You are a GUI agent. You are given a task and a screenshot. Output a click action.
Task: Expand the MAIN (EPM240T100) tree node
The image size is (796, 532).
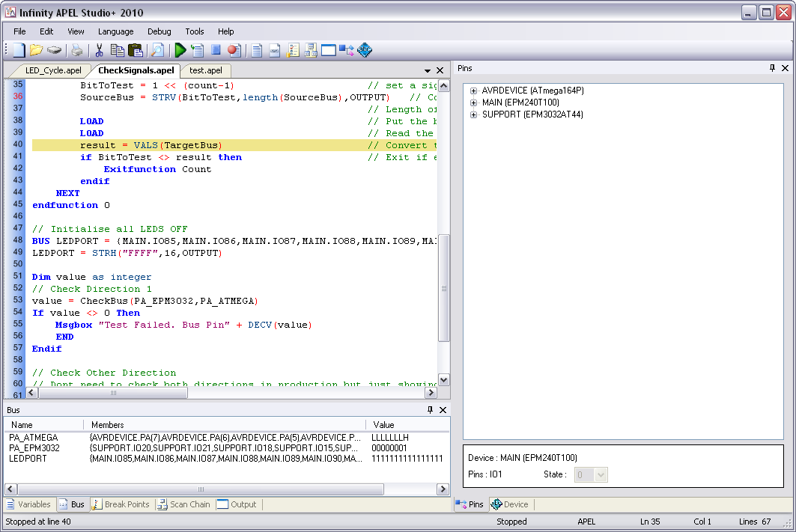pos(473,103)
